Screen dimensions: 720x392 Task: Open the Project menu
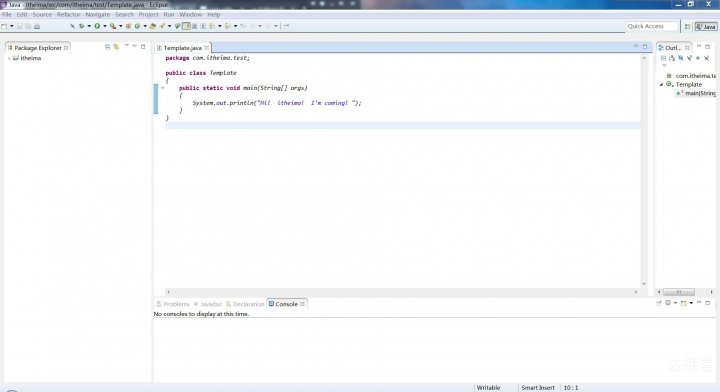pyautogui.click(x=149, y=15)
